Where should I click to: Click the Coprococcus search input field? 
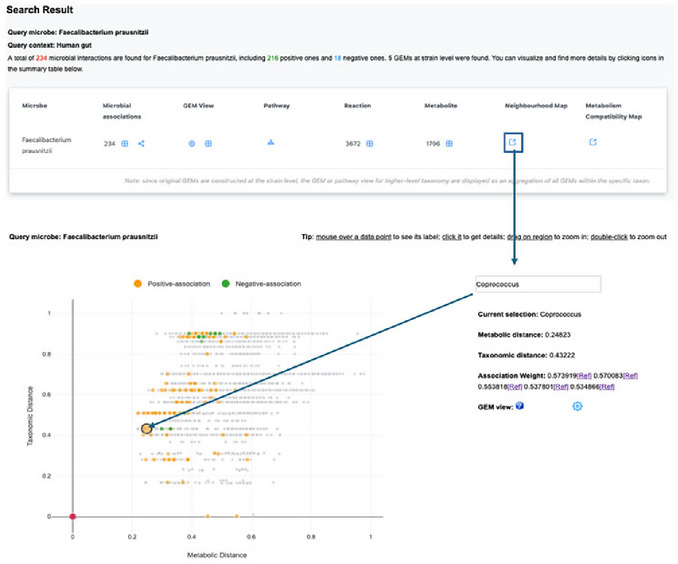tap(538, 284)
